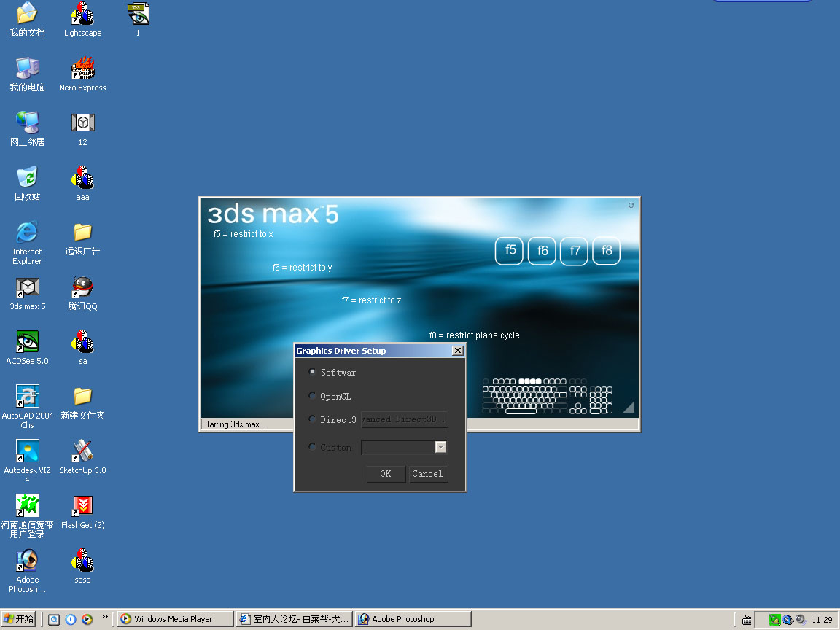Switch to Windows Media Player taskbar item

click(x=175, y=619)
